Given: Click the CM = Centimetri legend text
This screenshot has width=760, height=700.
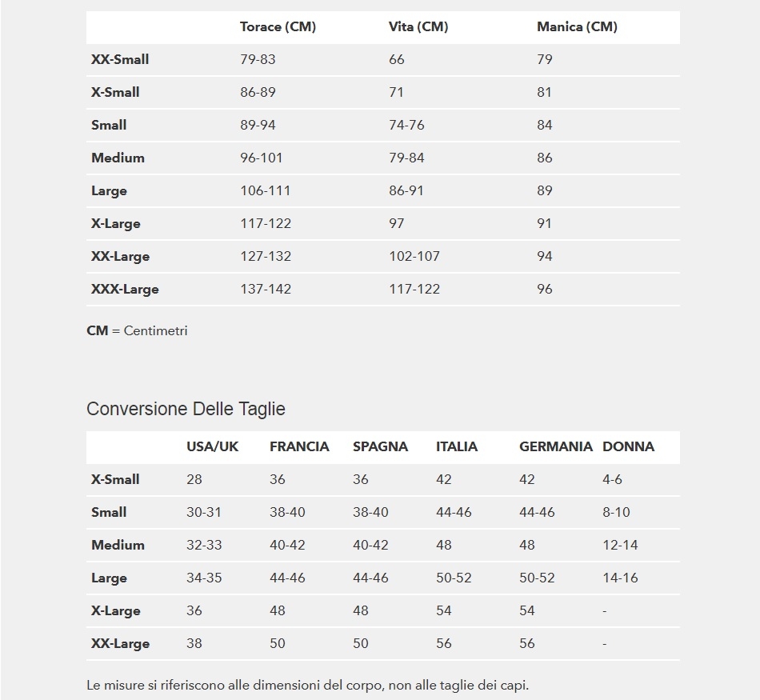Looking at the screenshot, I should click(x=137, y=330).
